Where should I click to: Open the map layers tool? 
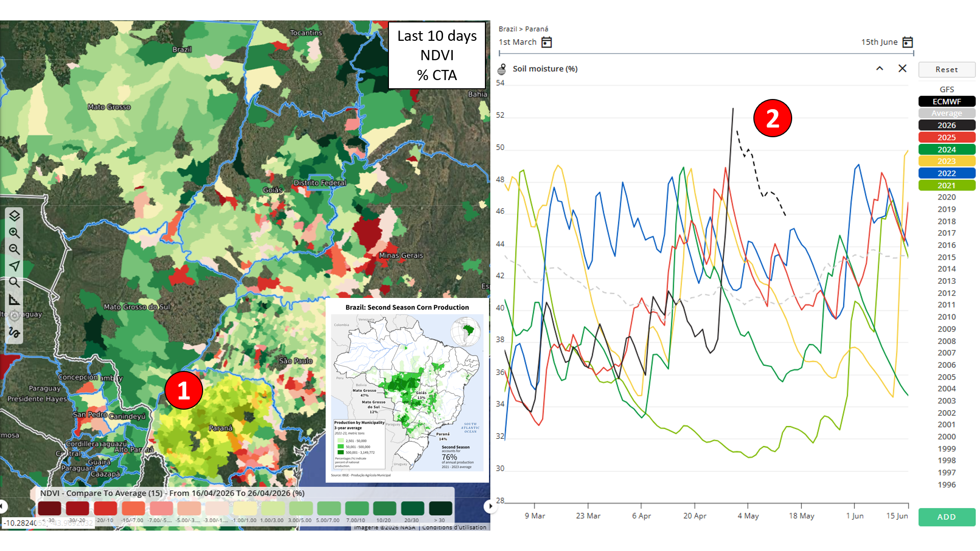[x=14, y=216]
